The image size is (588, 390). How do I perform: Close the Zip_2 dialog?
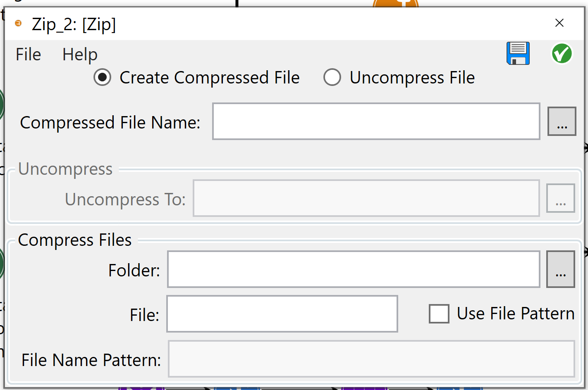[x=559, y=23]
